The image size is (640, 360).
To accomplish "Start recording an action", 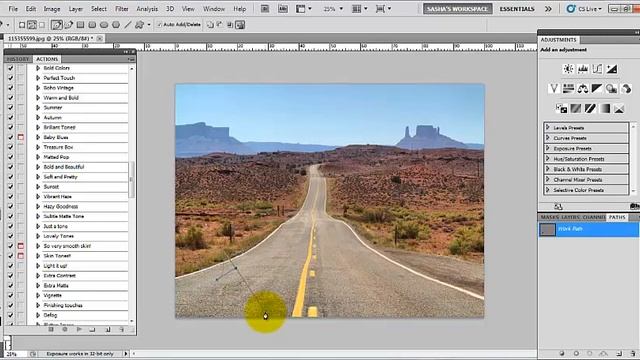I will tap(65, 329).
